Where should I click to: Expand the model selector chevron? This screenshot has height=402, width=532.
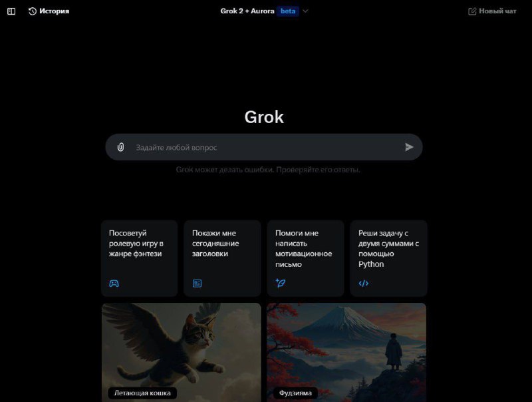point(305,11)
